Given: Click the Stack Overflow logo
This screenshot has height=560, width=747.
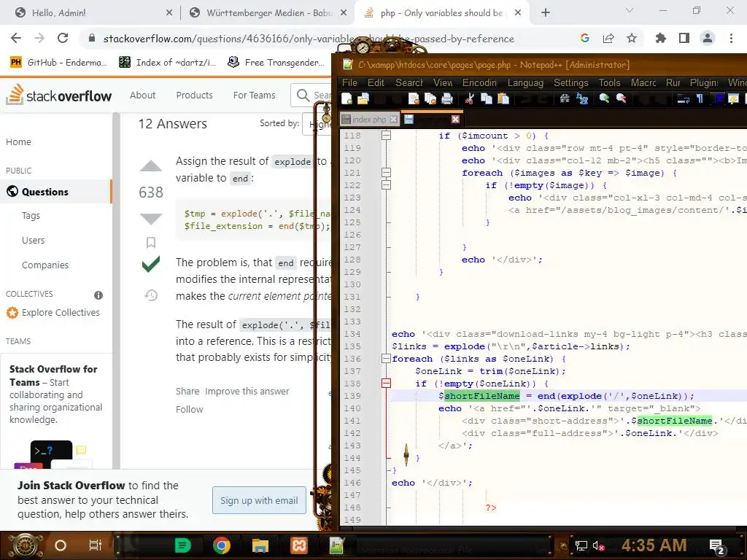Looking at the screenshot, I should (59, 95).
